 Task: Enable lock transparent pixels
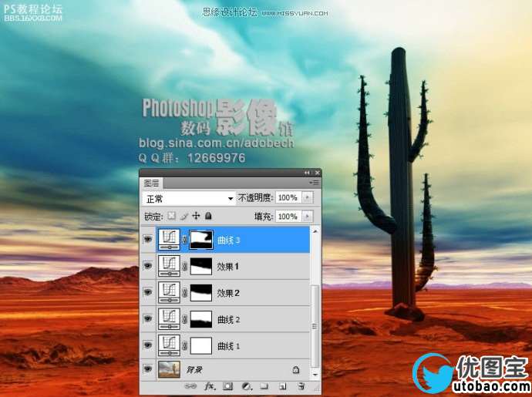(x=172, y=216)
